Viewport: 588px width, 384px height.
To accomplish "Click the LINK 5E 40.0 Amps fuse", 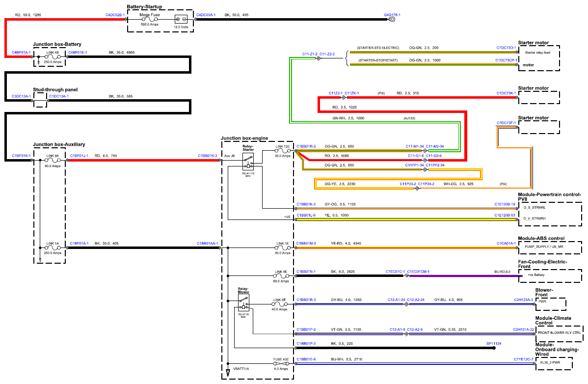I will [x=280, y=304].
